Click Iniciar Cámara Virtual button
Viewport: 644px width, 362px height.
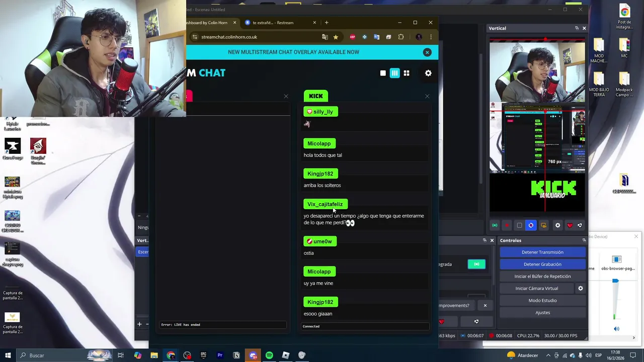[x=536, y=289]
